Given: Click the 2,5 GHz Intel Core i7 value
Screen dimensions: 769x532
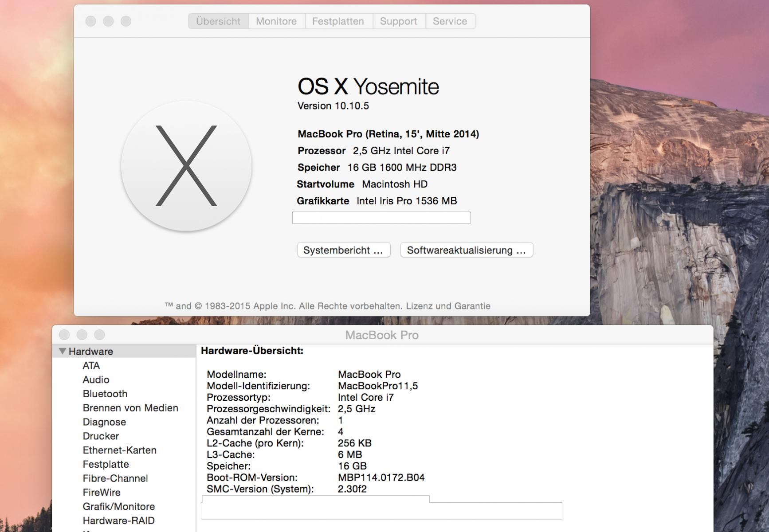Looking at the screenshot, I should point(401,151).
